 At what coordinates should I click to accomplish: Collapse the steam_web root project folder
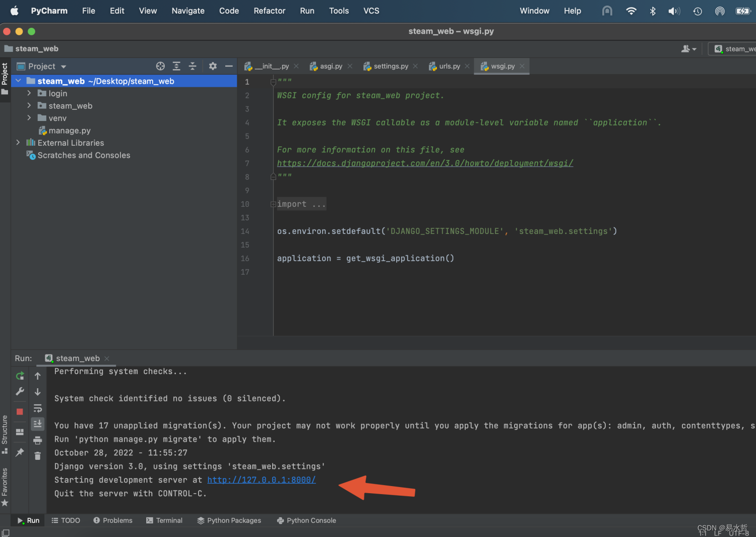(x=19, y=81)
